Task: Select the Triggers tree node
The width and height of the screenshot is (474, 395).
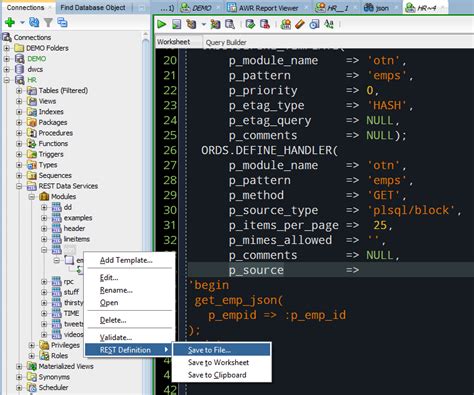Action: tap(51, 154)
